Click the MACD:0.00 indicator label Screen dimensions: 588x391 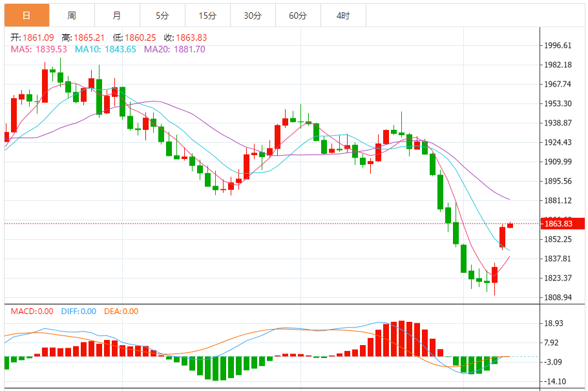point(32,312)
